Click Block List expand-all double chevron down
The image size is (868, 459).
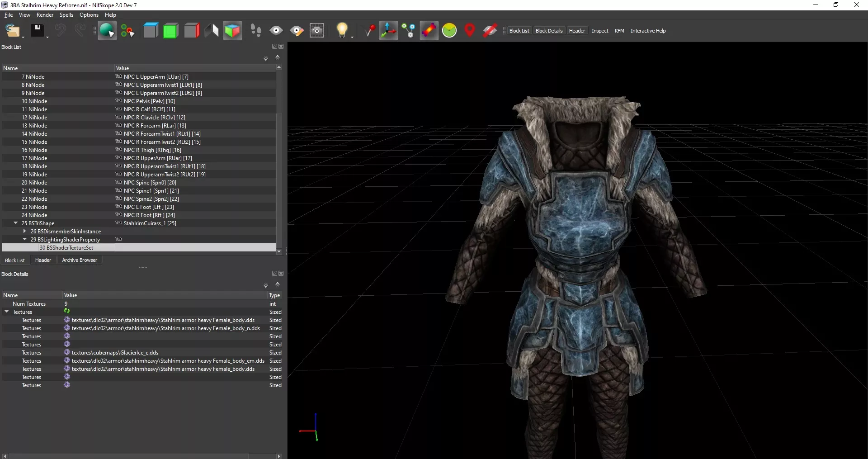pyautogui.click(x=266, y=59)
